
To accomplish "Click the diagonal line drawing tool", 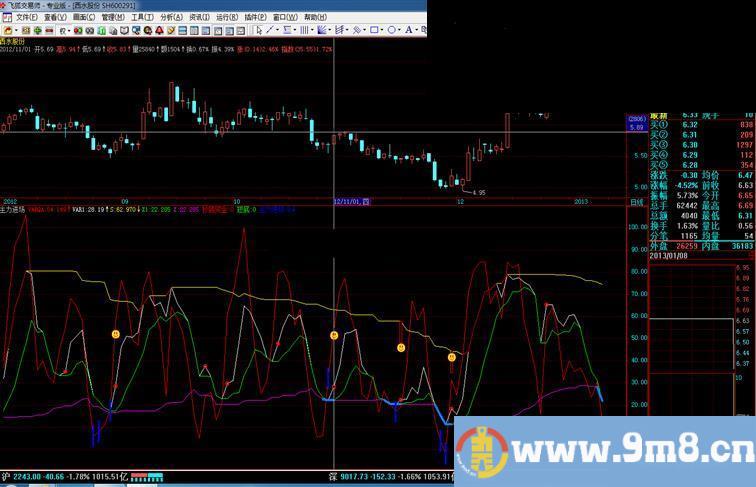I will point(271,29).
